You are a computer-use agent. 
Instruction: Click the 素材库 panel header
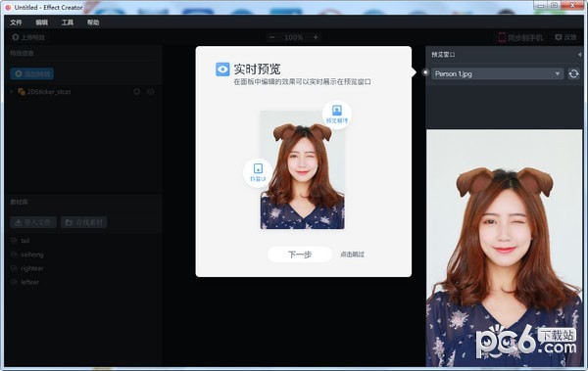coord(19,202)
